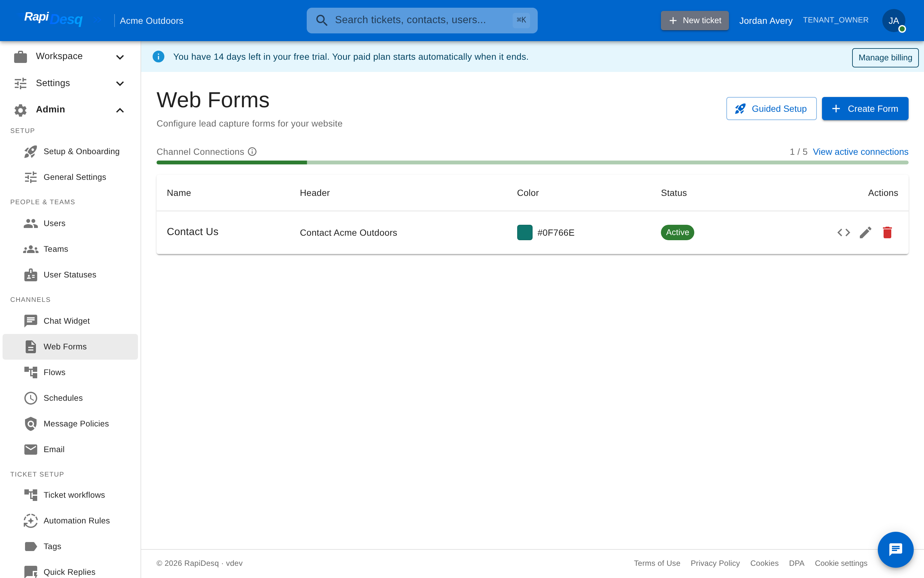Open User Statuses
The height and width of the screenshot is (578, 924).
70,275
